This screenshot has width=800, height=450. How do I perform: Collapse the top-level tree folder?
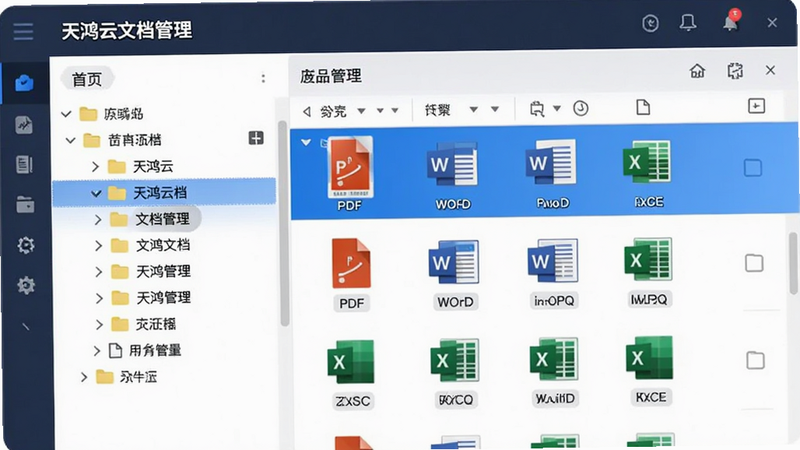click(x=66, y=114)
